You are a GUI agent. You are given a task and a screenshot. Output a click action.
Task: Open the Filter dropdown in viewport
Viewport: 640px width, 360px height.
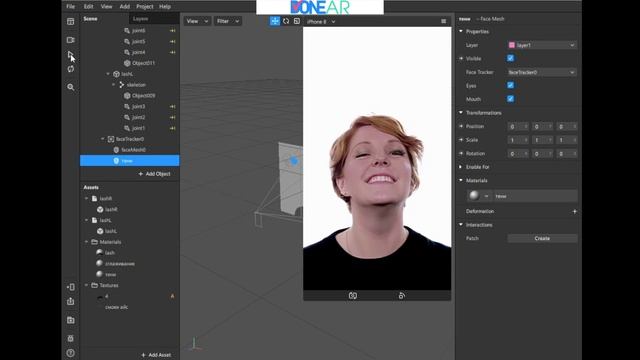[x=228, y=21]
